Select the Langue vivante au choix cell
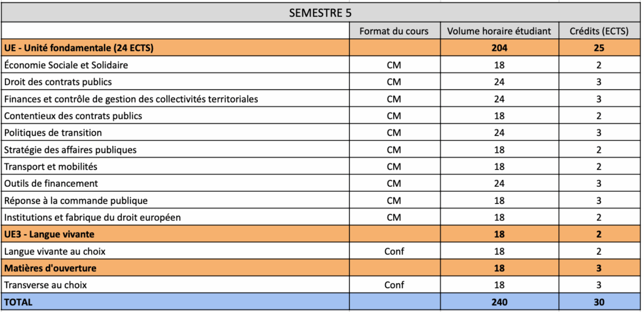This screenshot has width=644, height=312. (x=55, y=252)
